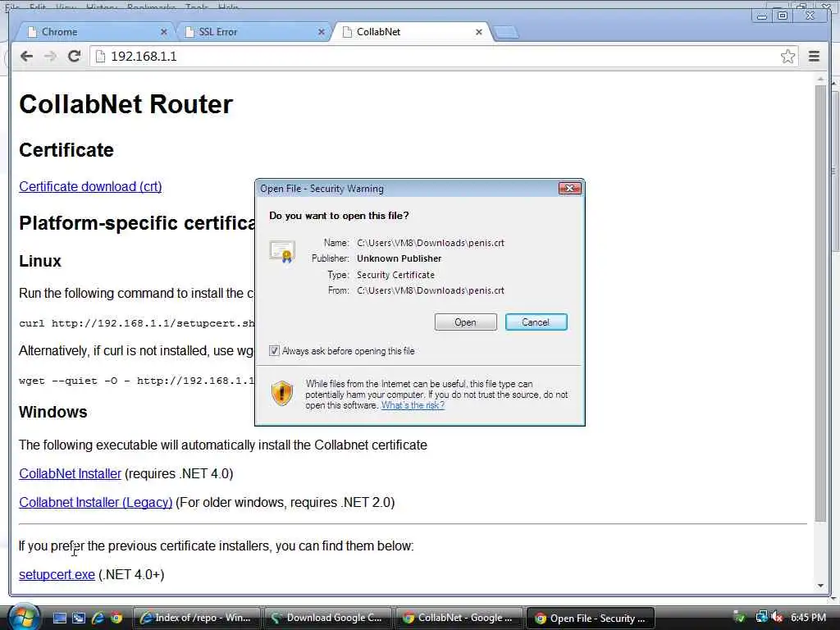Switch to Index of /repo taskbar window
Viewport: 840px width, 630px height.
(196, 618)
